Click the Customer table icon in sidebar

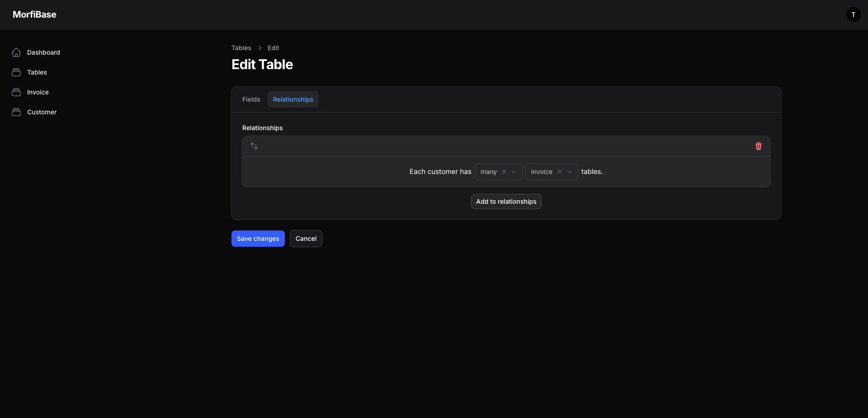16,112
